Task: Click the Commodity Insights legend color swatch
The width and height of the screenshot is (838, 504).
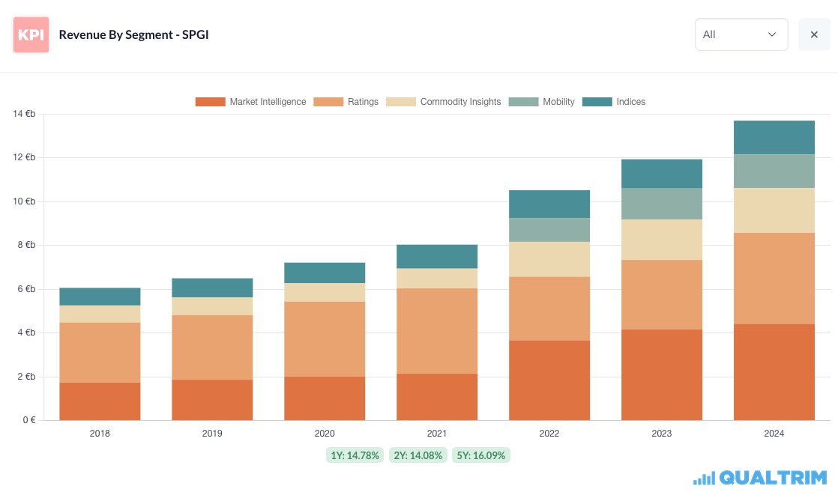Action: tap(401, 102)
